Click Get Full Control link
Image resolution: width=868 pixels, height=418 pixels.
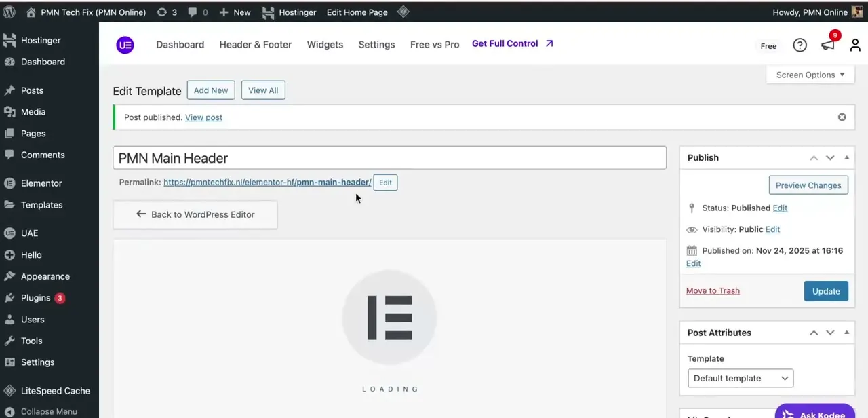click(x=513, y=43)
